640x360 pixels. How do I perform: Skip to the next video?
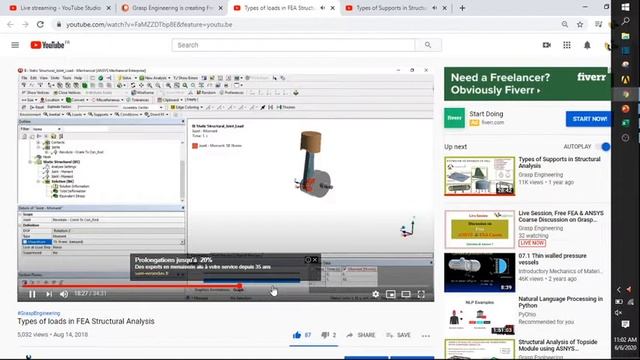(x=49, y=294)
